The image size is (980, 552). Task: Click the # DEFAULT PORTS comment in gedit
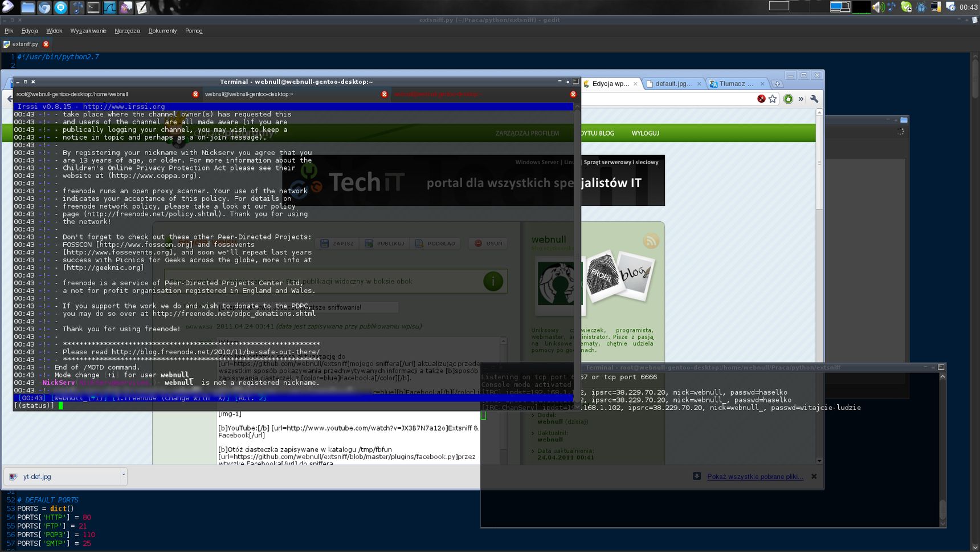pyautogui.click(x=48, y=500)
